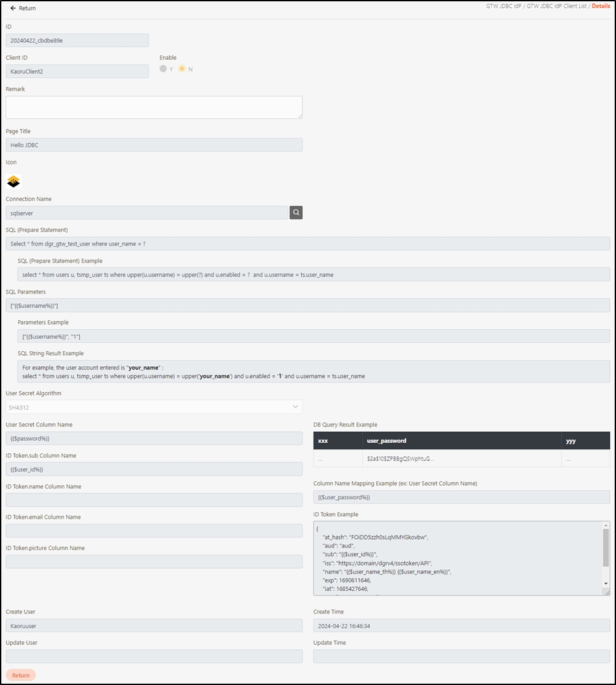616x685 pixels.
Task: Click the Page Title field
Action: (x=154, y=145)
